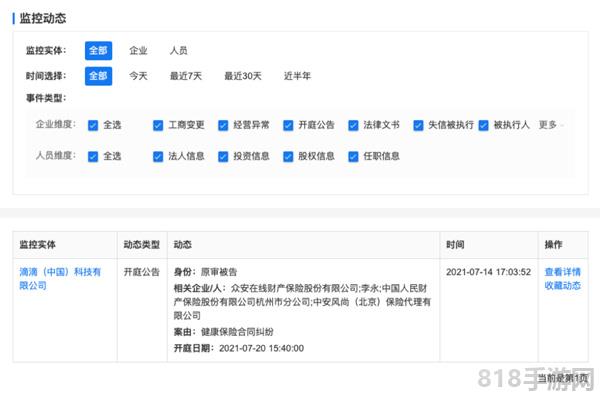Uncheck the 股权信息 checkbox

point(288,156)
